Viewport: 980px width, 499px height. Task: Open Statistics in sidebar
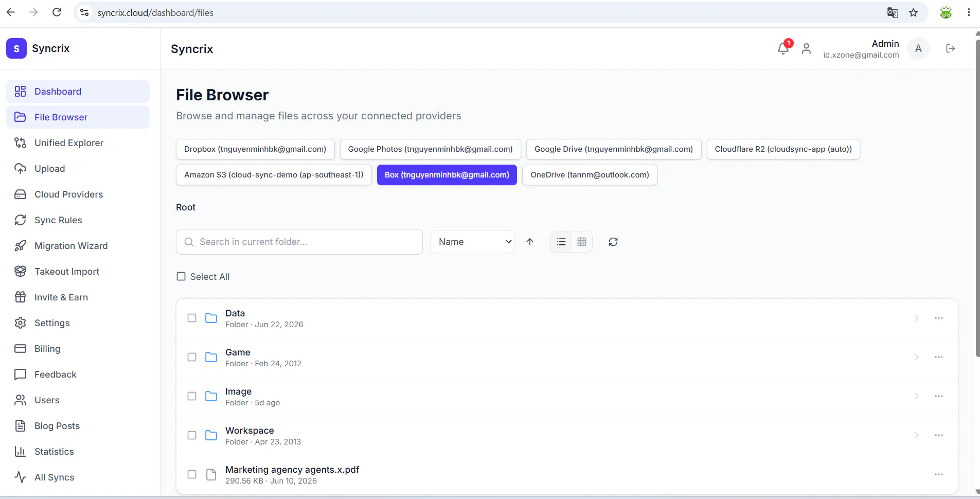tap(78, 452)
